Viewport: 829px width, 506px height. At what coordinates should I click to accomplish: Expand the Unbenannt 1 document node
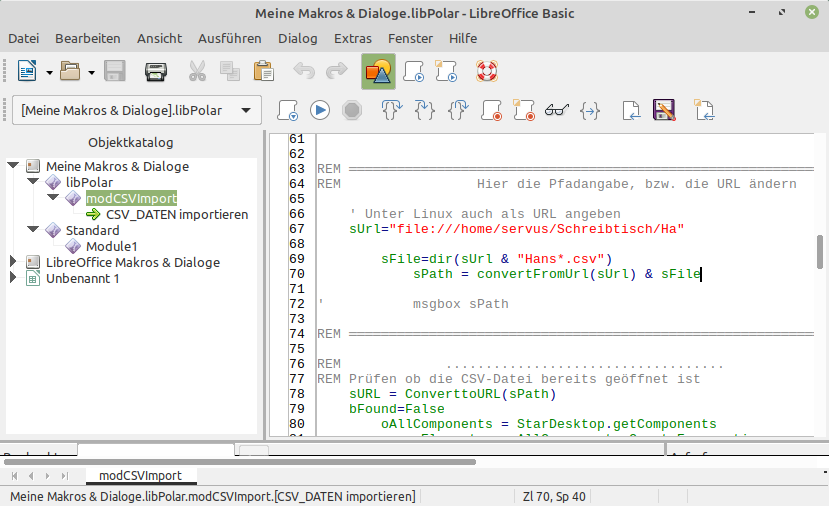coord(13,278)
